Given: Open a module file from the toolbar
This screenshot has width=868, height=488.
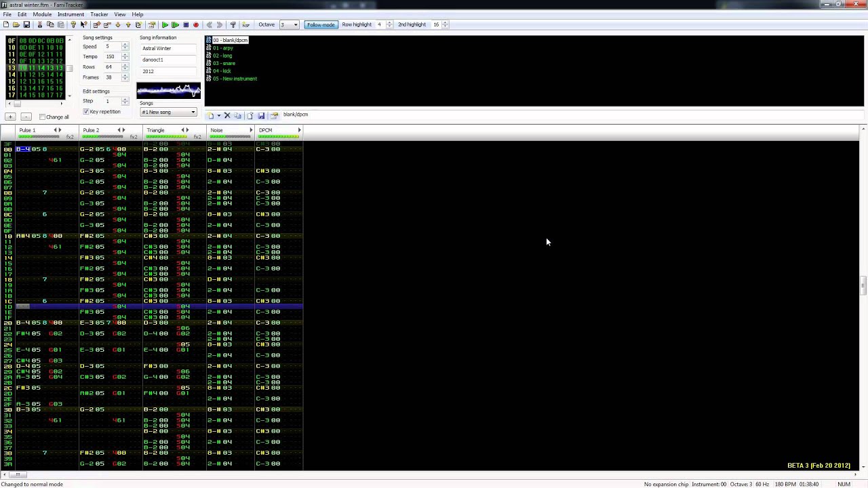Looking at the screenshot, I should pyautogui.click(x=16, y=24).
